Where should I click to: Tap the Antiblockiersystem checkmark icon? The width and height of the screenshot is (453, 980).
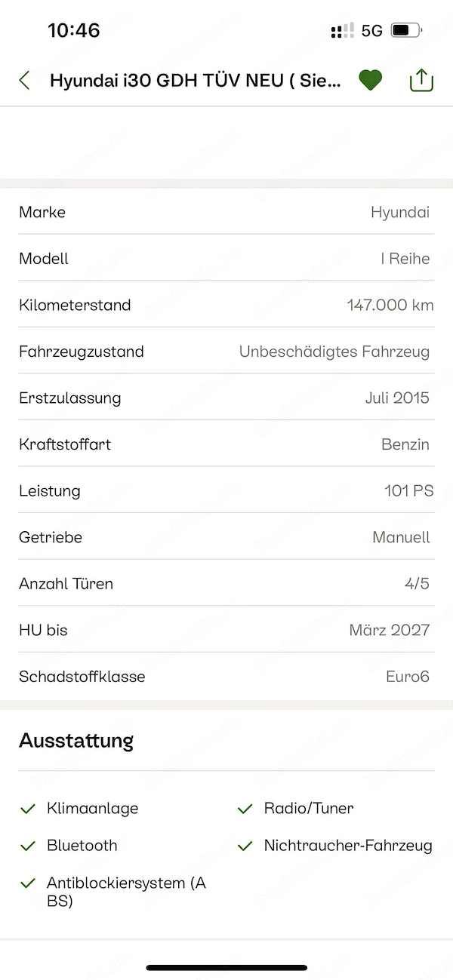point(28,883)
